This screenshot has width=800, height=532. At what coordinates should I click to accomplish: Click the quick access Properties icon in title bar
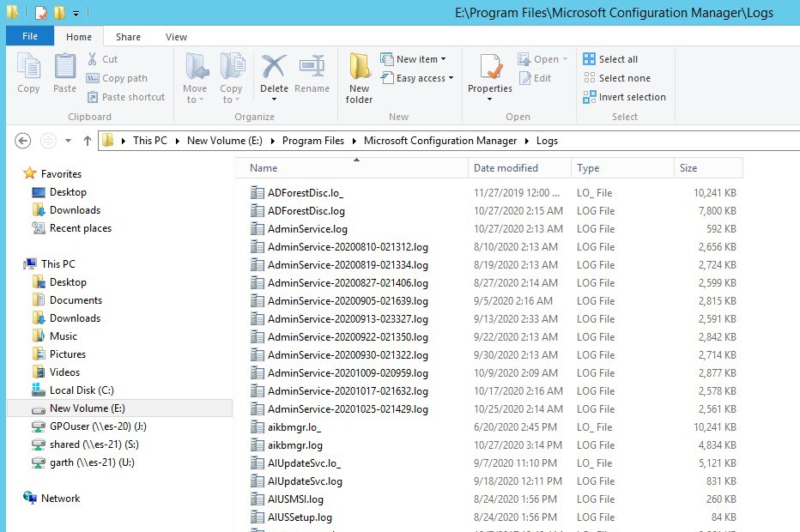pyautogui.click(x=41, y=12)
